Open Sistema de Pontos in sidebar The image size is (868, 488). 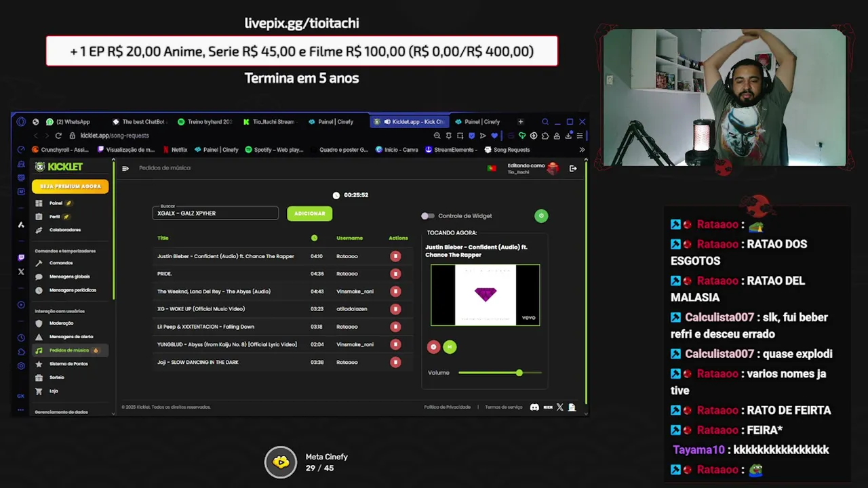(x=68, y=364)
